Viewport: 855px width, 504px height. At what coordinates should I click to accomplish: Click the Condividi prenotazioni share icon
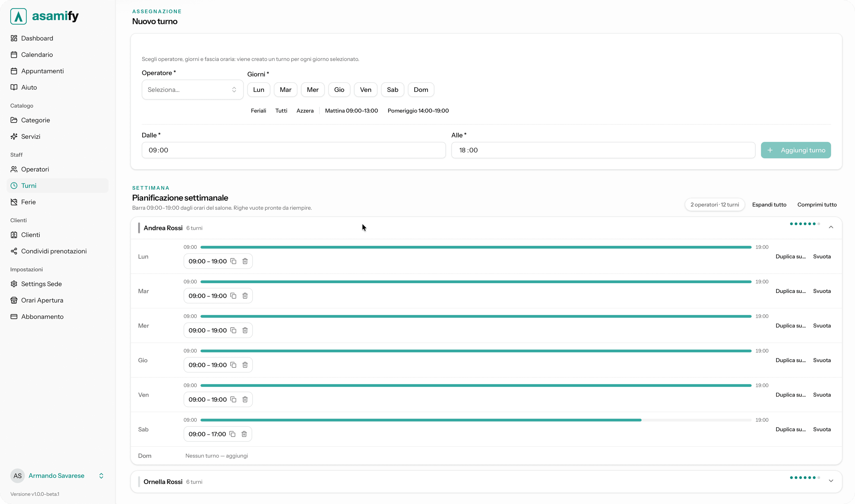click(14, 251)
